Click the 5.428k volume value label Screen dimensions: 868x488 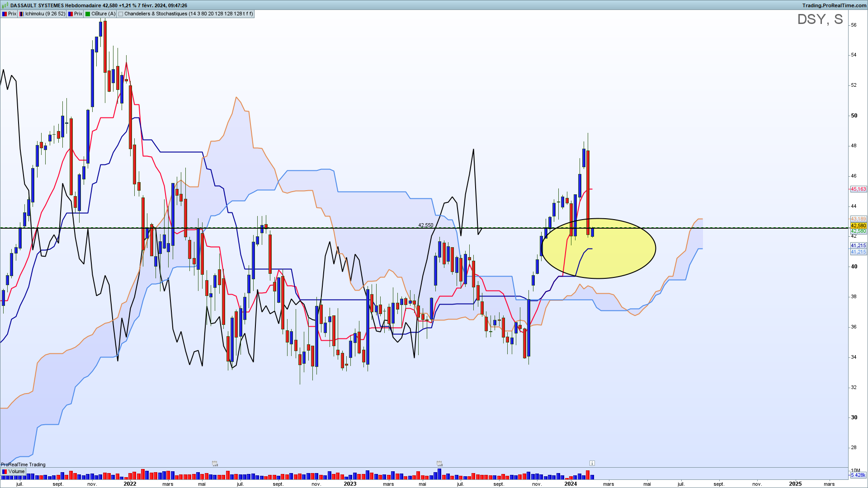pos(859,475)
